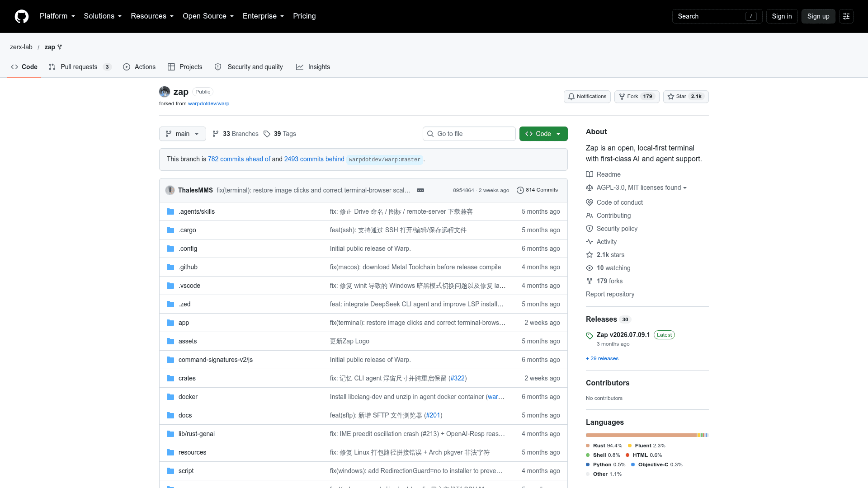The height and width of the screenshot is (488, 868).
Task: Open the Projects tab
Action: tap(185, 67)
